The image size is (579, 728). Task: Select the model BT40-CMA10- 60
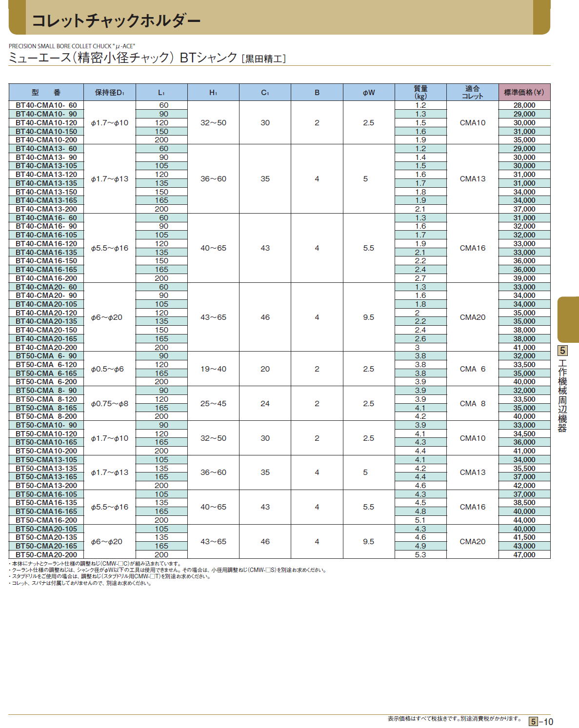pyautogui.click(x=46, y=105)
